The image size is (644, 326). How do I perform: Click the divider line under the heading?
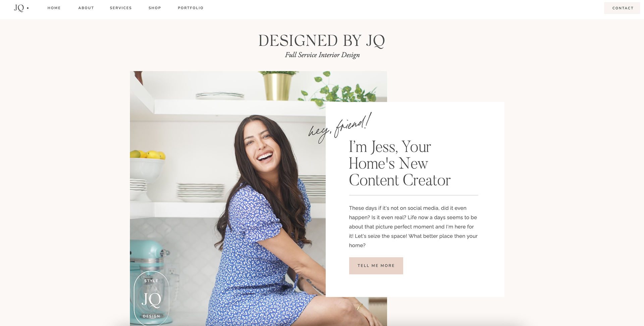tap(414, 195)
